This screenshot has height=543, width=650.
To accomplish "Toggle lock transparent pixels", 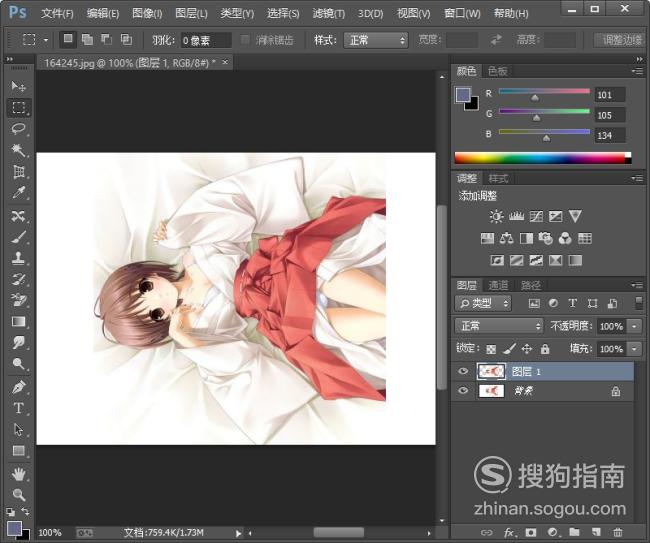I will 491,349.
